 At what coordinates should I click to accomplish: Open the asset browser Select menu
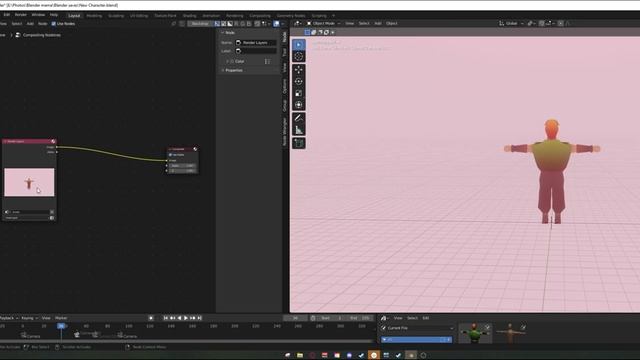(412, 318)
